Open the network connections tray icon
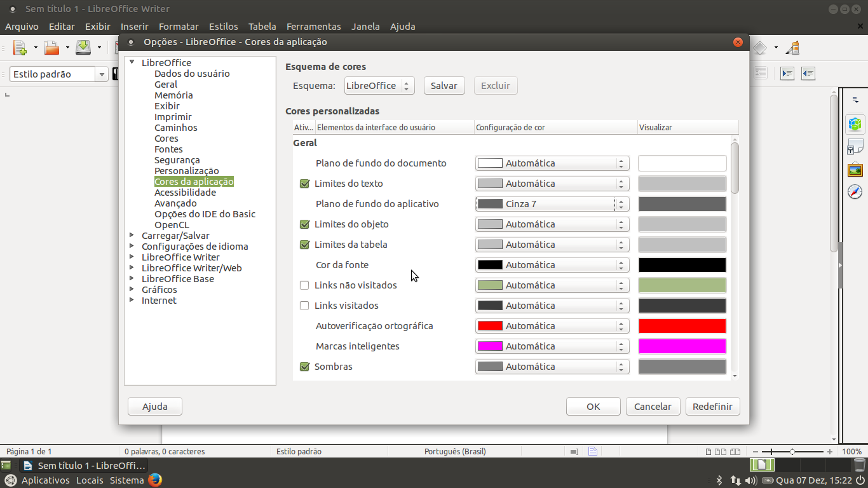This screenshot has height=488, width=868. 735,480
